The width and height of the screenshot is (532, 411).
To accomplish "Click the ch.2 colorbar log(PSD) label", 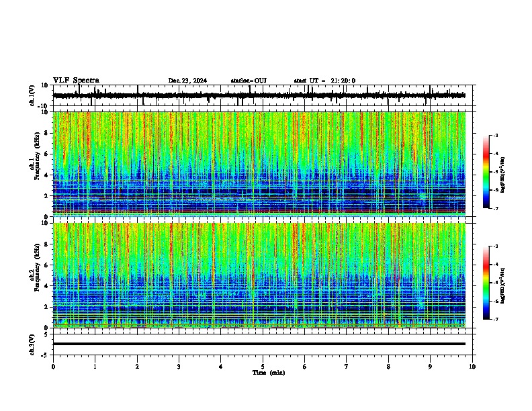I will 503,285.
